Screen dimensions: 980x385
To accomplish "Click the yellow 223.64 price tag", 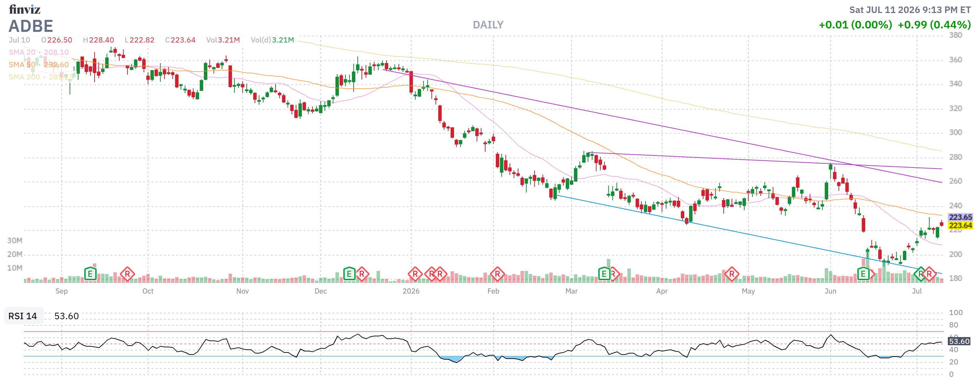I will tap(960, 225).
